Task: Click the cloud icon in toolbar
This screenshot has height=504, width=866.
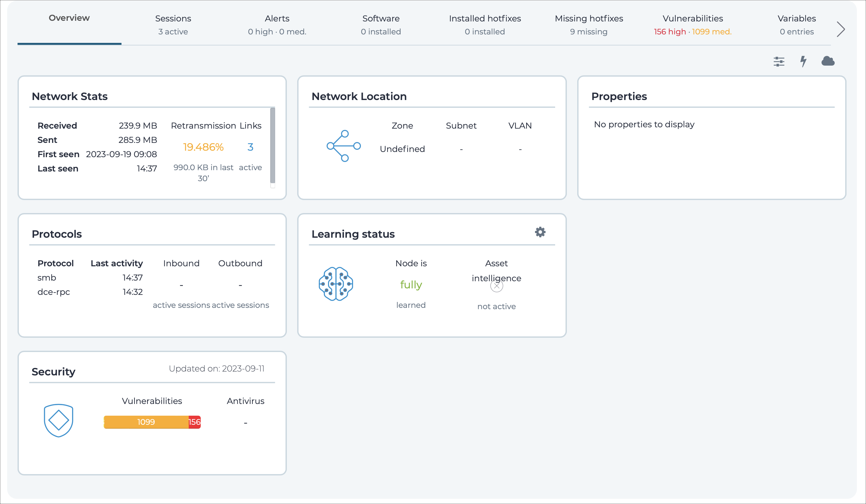Action: pyautogui.click(x=828, y=61)
